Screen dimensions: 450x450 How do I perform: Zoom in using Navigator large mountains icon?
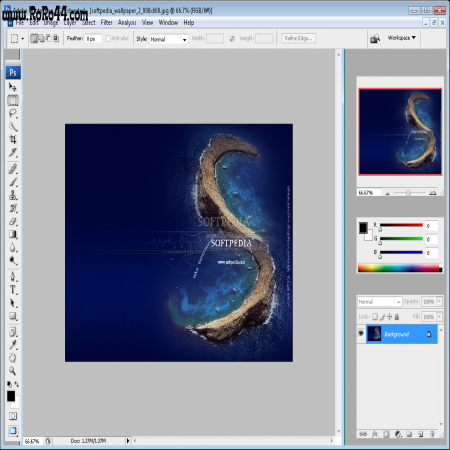[x=433, y=193]
